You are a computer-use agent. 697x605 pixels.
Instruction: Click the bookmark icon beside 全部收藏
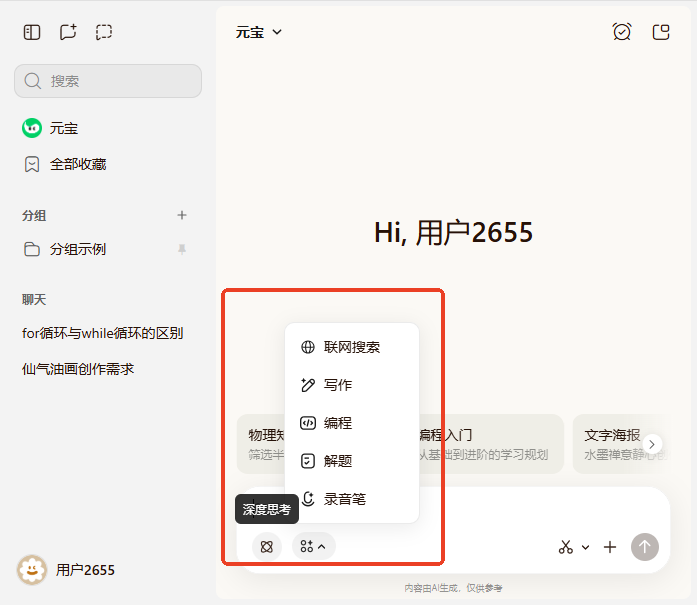point(32,164)
